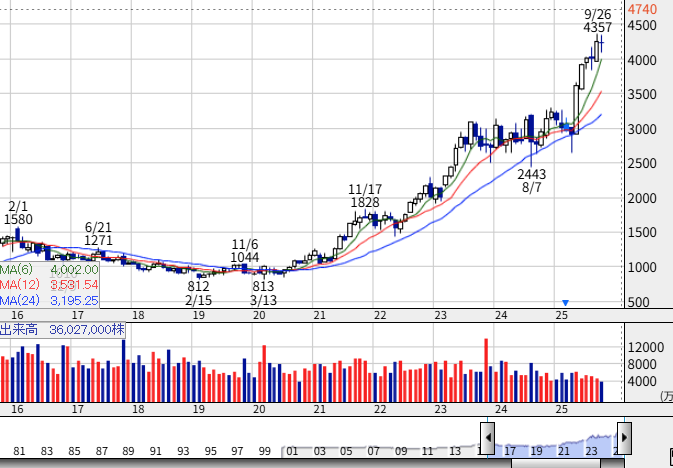Click the left range handle arrow

(x=487, y=437)
